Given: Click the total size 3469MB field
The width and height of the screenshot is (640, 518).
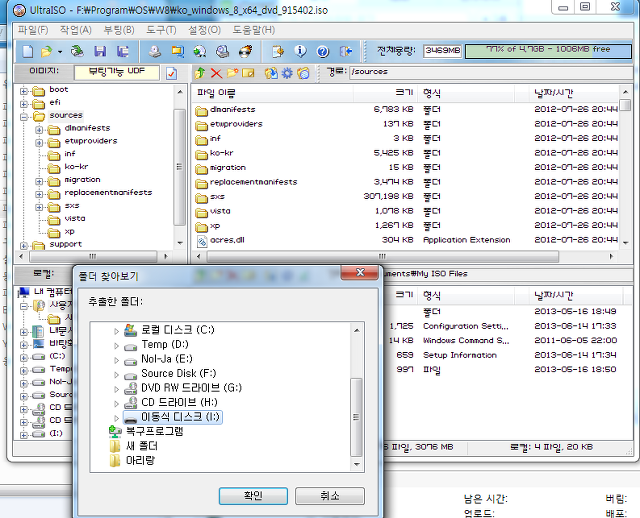Looking at the screenshot, I should point(442,51).
